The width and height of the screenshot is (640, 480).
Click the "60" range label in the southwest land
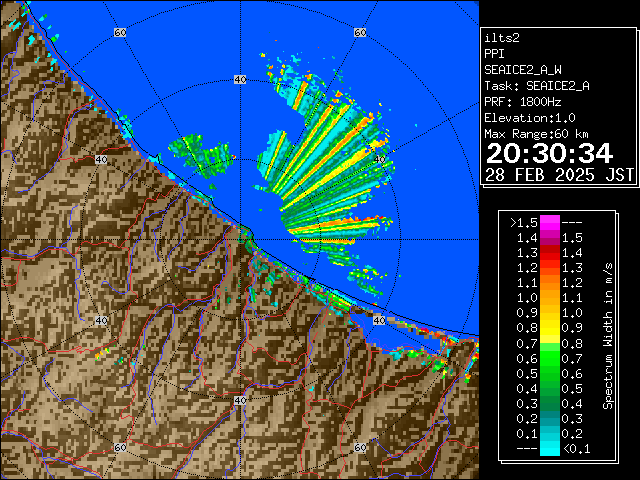point(120,448)
